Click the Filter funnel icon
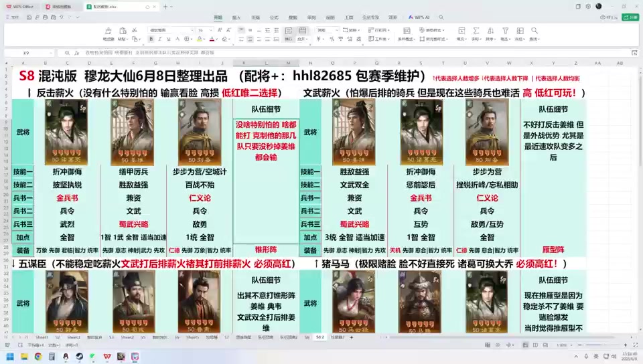This screenshot has width=643, height=364. click(505, 31)
